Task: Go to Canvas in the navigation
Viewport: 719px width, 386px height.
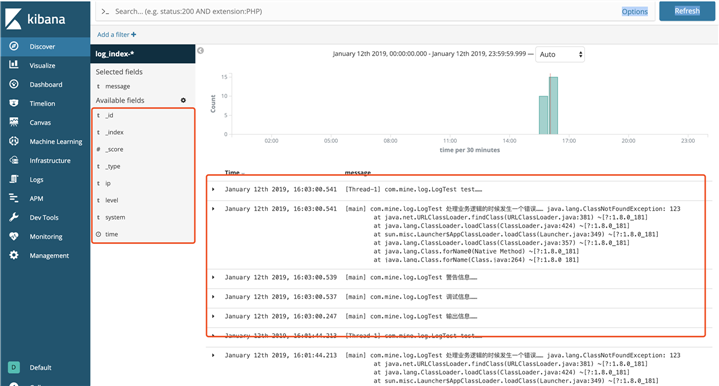Action: [x=40, y=122]
